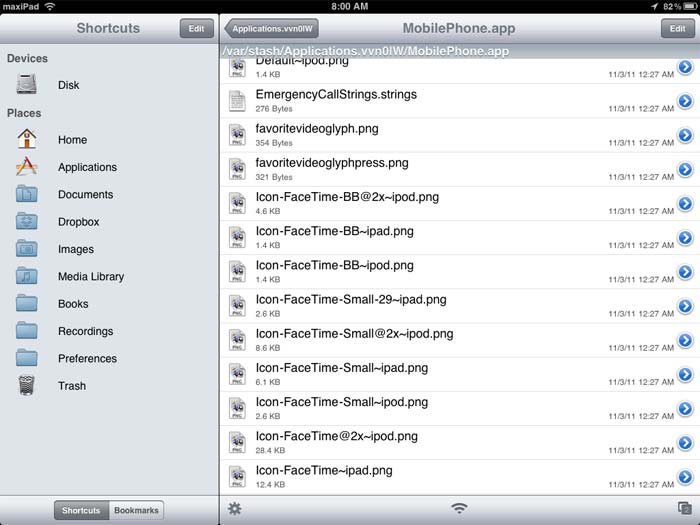Tap the 28.4 KB size label
This screenshot has height=525, width=700.
click(x=270, y=450)
